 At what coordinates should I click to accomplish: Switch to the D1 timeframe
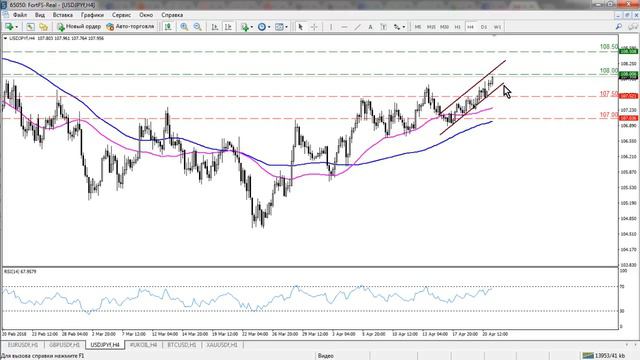(484, 27)
